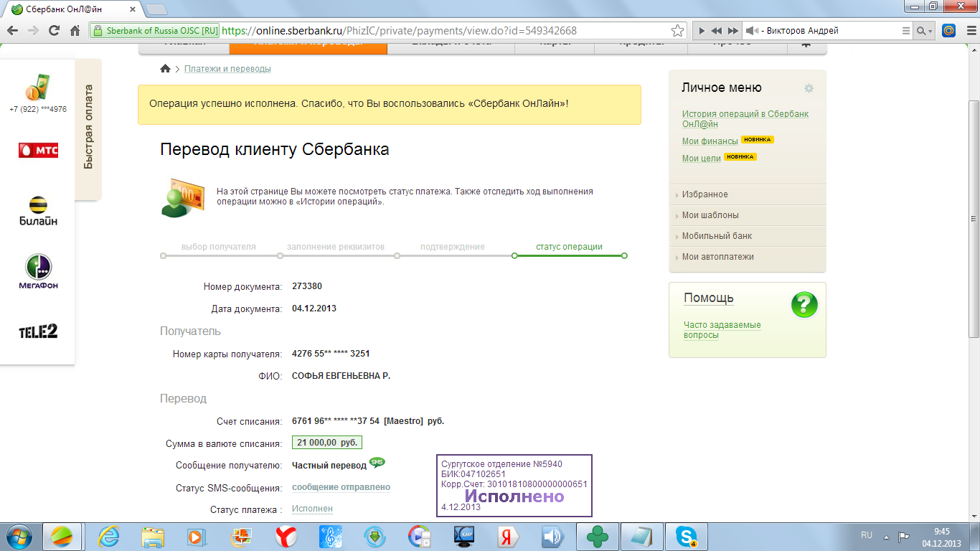Image resolution: width=980 pixels, height=551 pixels.
Task: Click the Mail.ru @ extension icon
Action: tap(948, 31)
